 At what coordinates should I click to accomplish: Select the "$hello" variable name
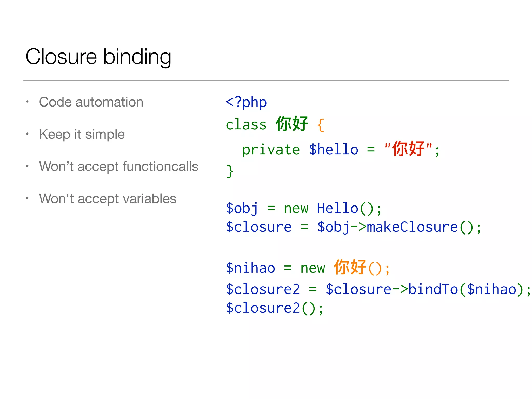334,150
